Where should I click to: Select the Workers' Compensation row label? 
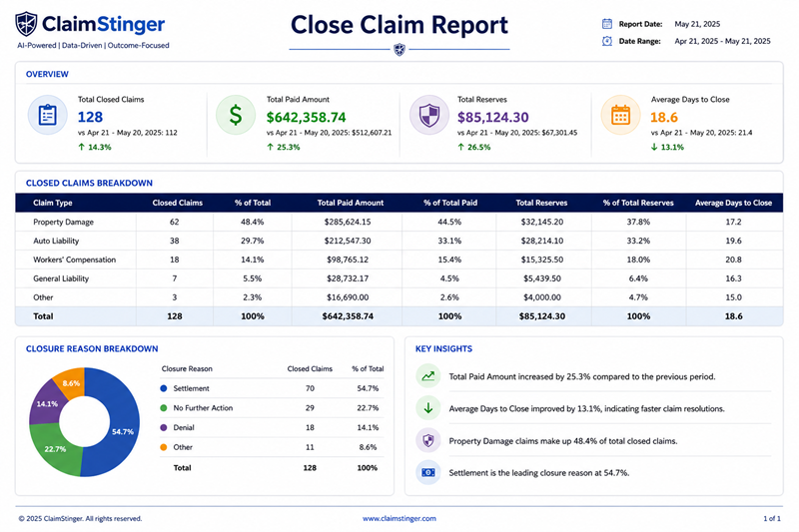tap(74, 260)
